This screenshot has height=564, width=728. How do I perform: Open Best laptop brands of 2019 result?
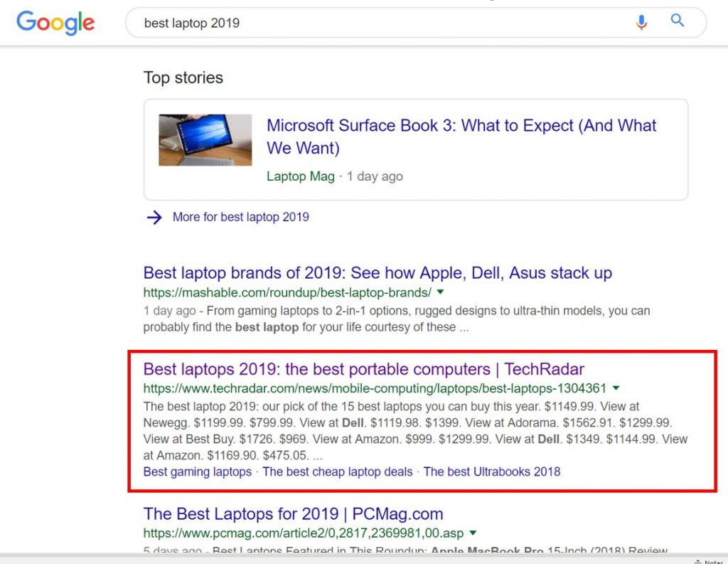pos(378,272)
